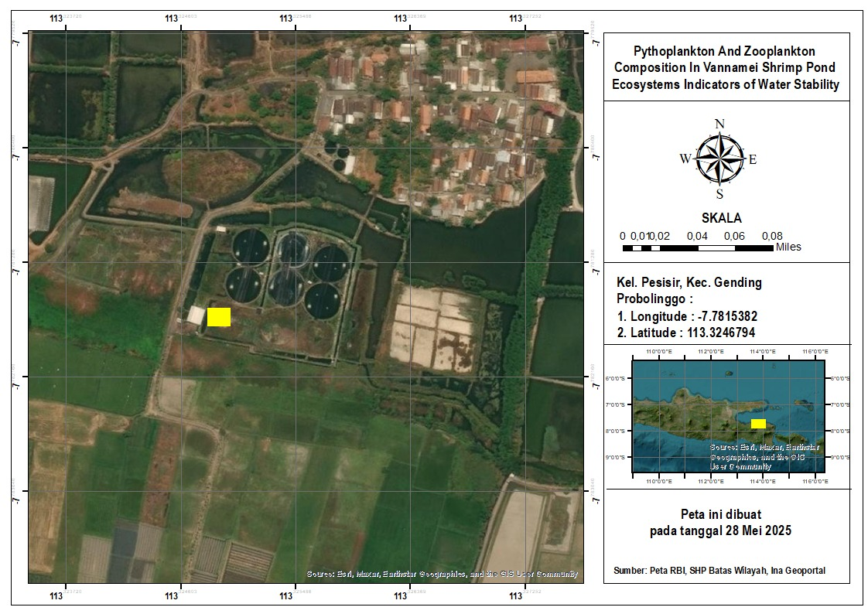Click the white building beside the yellow marker
Viewport: 868px width, 614px height.
195,316
